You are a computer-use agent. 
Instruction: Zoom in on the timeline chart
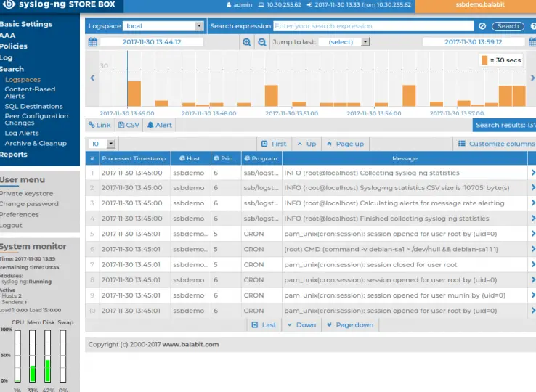click(246, 42)
